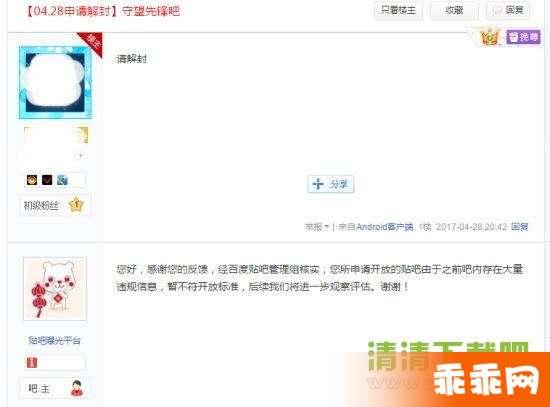Click 回复 link on first floor post
Viewport: 550px width, 407px height.
pyautogui.click(x=519, y=227)
